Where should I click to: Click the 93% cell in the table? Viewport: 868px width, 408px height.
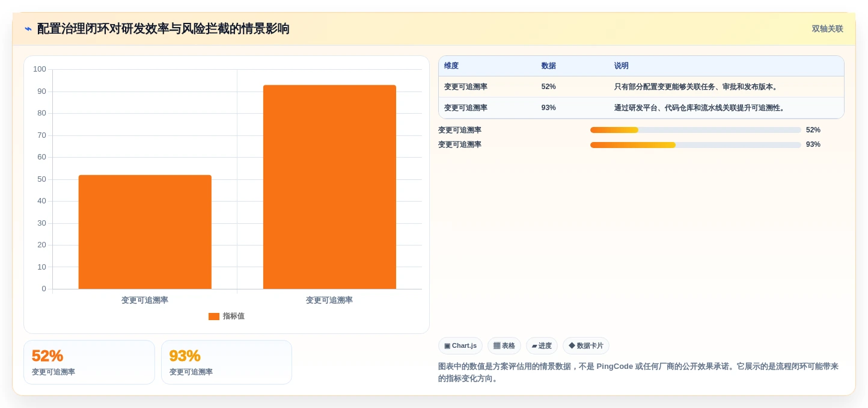[549, 108]
